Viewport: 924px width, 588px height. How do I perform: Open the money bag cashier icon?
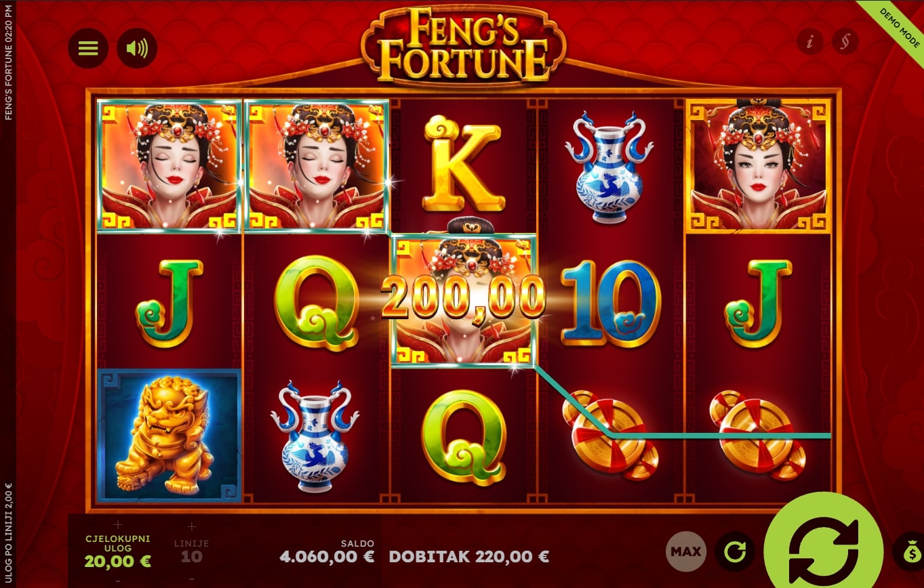pyautogui.click(x=910, y=551)
